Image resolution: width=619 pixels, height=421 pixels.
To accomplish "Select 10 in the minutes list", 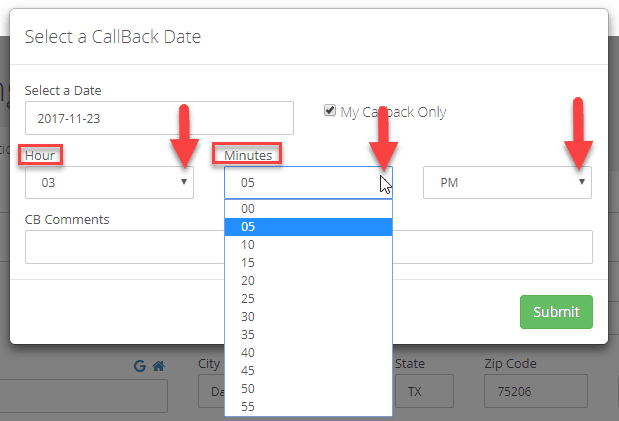I will coord(308,245).
